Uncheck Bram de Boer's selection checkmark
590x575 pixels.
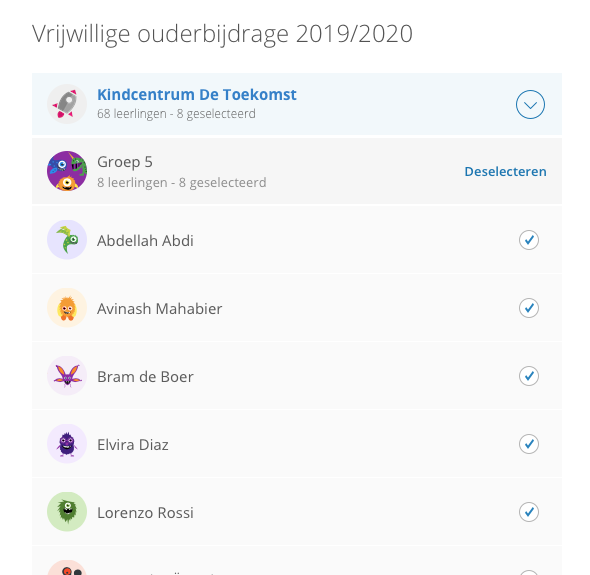[x=529, y=376]
